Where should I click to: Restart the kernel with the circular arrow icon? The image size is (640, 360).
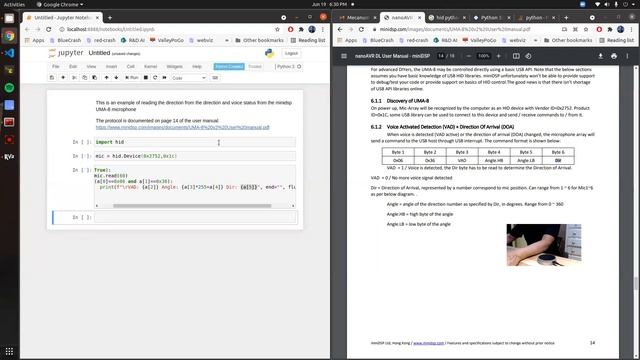[x=155, y=78]
